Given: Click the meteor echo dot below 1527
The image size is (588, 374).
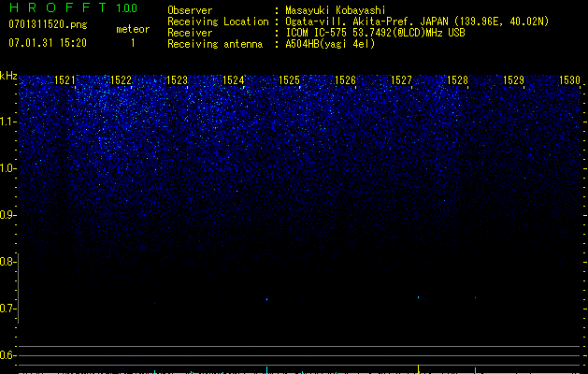Looking at the screenshot, I should point(418,297).
